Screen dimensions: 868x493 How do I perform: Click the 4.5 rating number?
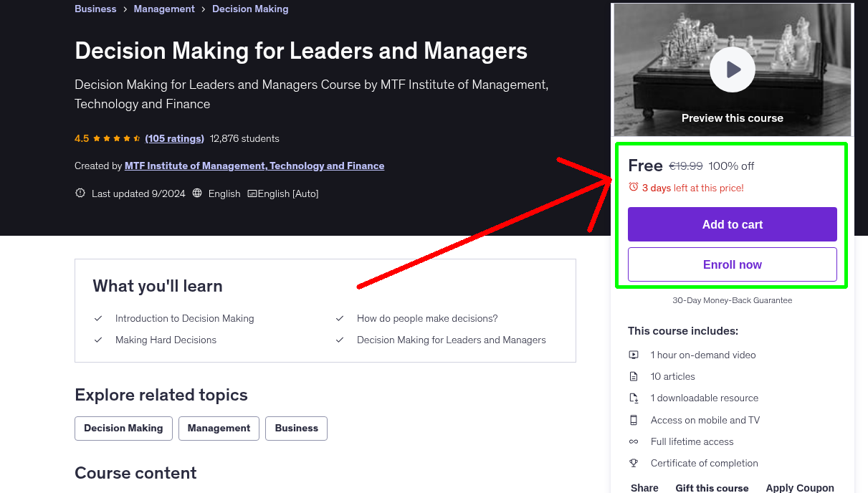point(82,138)
